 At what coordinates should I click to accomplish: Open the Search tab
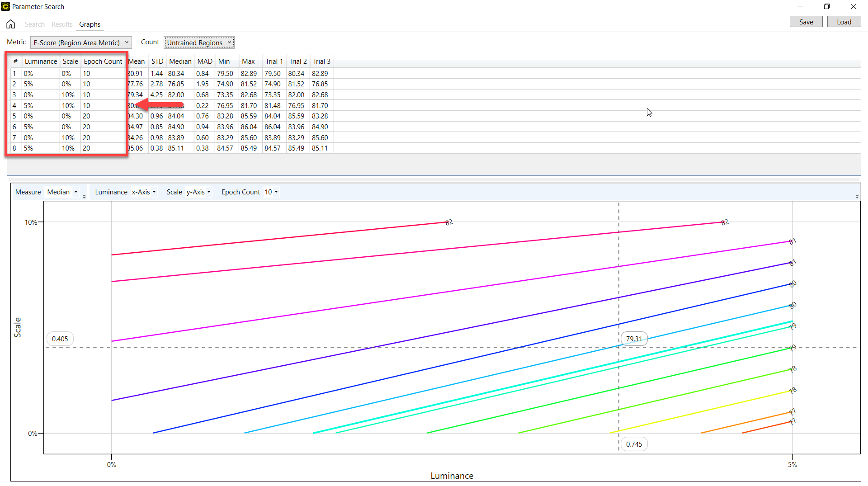pyautogui.click(x=34, y=24)
